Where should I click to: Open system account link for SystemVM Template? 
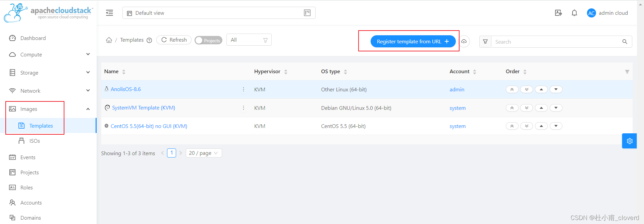[x=458, y=108]
